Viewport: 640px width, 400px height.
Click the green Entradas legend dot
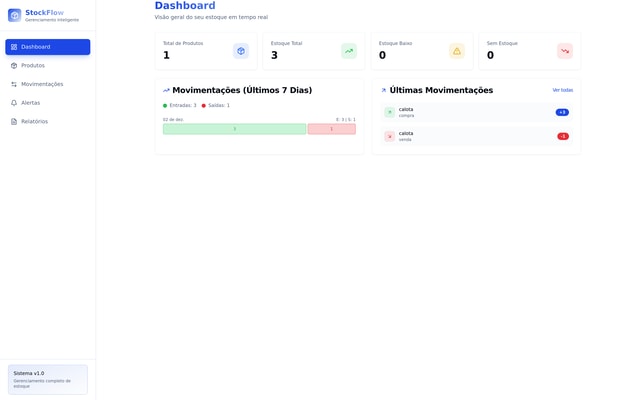(165, 106)
